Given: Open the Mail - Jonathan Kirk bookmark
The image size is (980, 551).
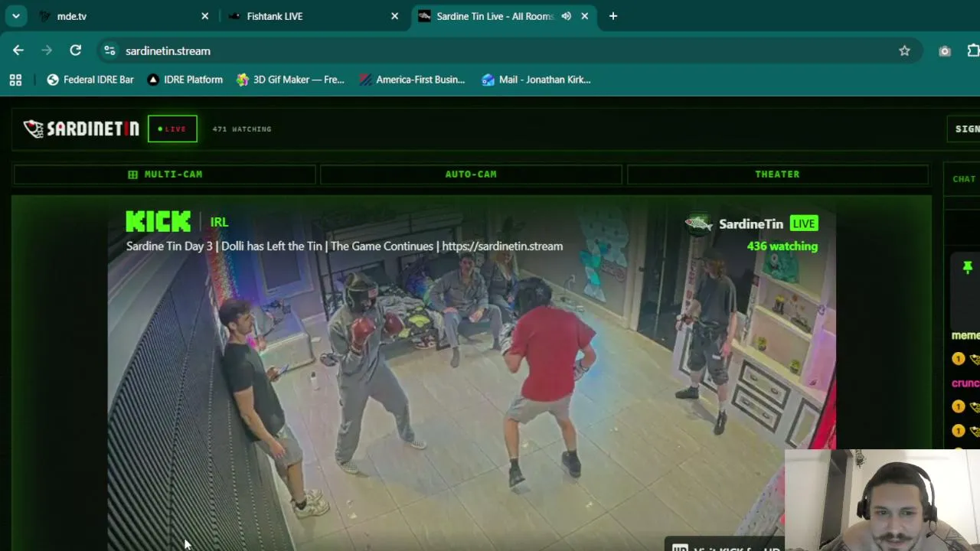Looking at the screenshot, I should point(536,80).
